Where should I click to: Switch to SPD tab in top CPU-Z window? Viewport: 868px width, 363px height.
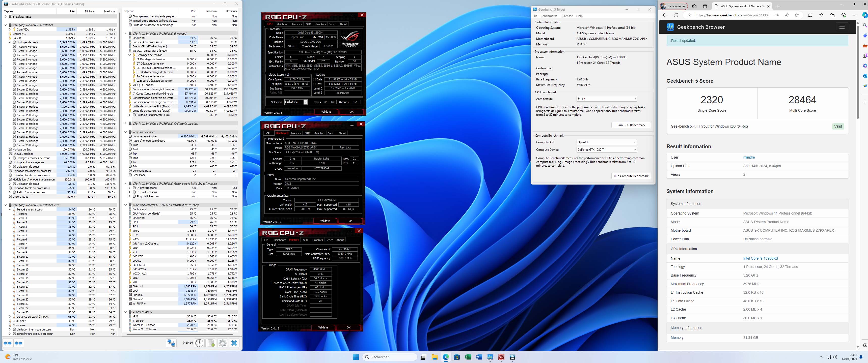coord(308,24)
